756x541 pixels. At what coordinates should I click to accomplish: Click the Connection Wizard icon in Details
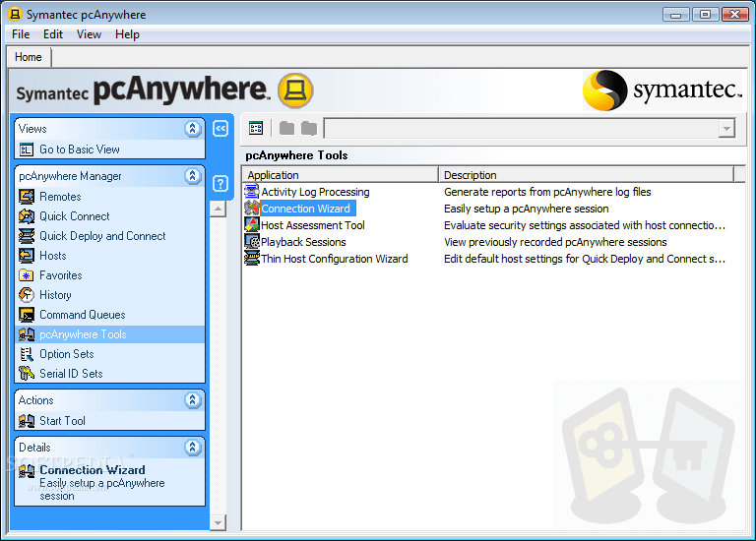[x=26, y=470]
